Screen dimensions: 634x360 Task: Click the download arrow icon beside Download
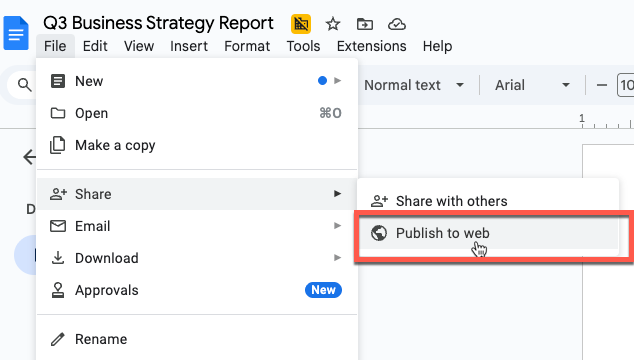pyautogui.click(x=58, y=258)
